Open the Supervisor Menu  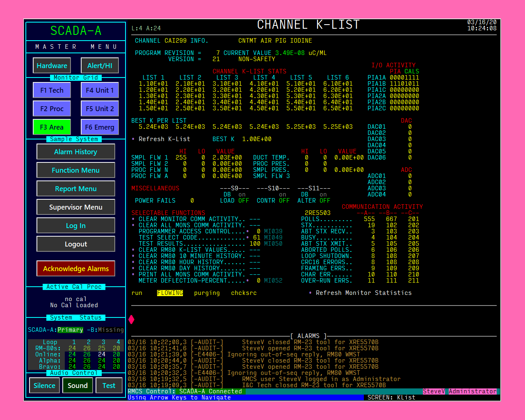click(x=76, y=207)
